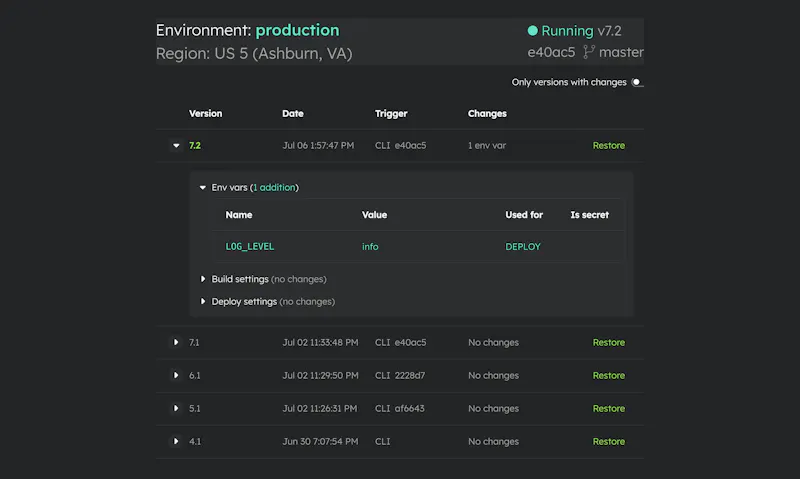Click the CLI e40ac5 trigger for 7.2

(401, 145)
